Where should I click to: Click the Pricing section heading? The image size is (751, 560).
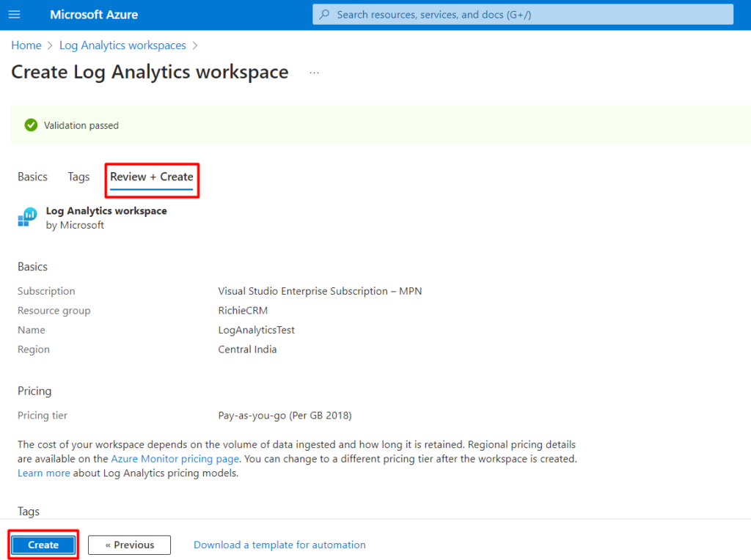(34, 391)
